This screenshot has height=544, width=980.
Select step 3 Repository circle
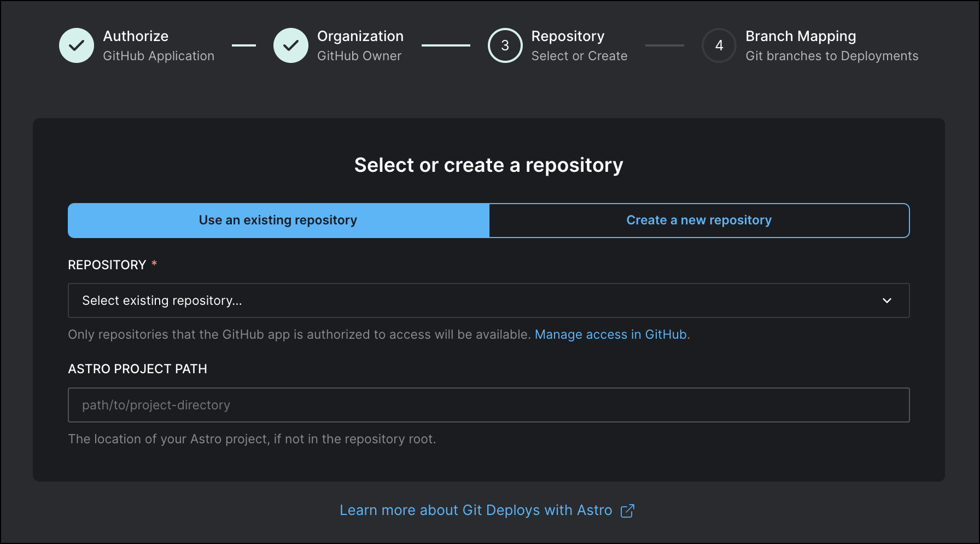coord(505,45)
